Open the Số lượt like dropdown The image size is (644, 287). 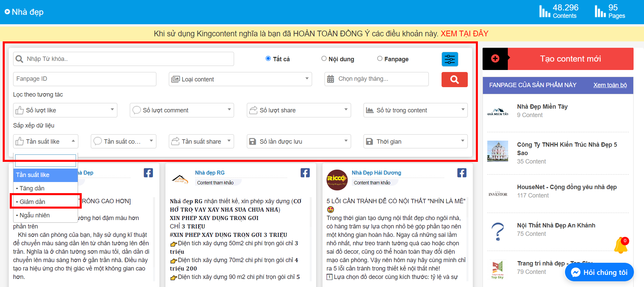point(65,110)
